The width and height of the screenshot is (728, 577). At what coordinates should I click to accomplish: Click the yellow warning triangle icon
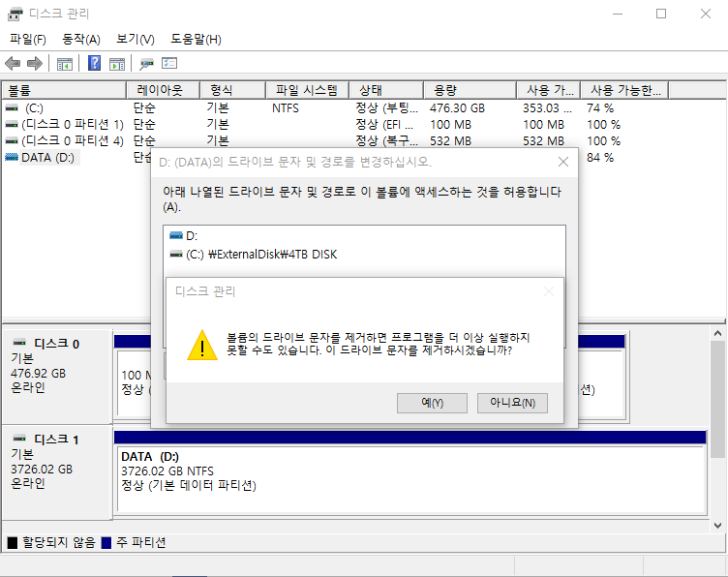pyautogui.click(x=202, y=345)
